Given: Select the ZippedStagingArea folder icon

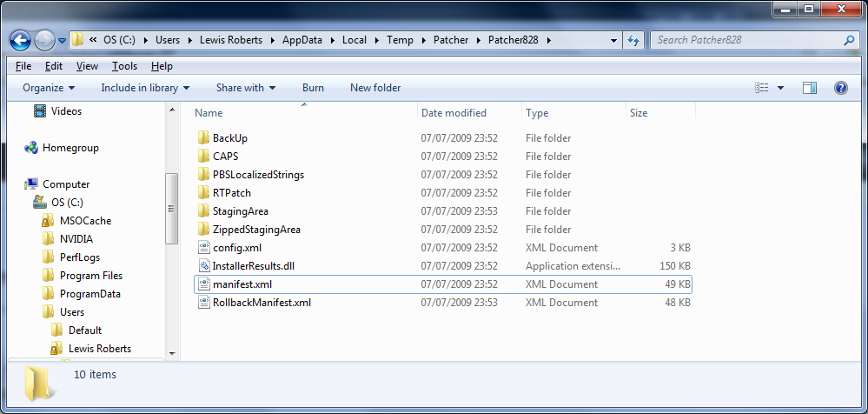Looking at the screenshot, I should coord(203,229).
